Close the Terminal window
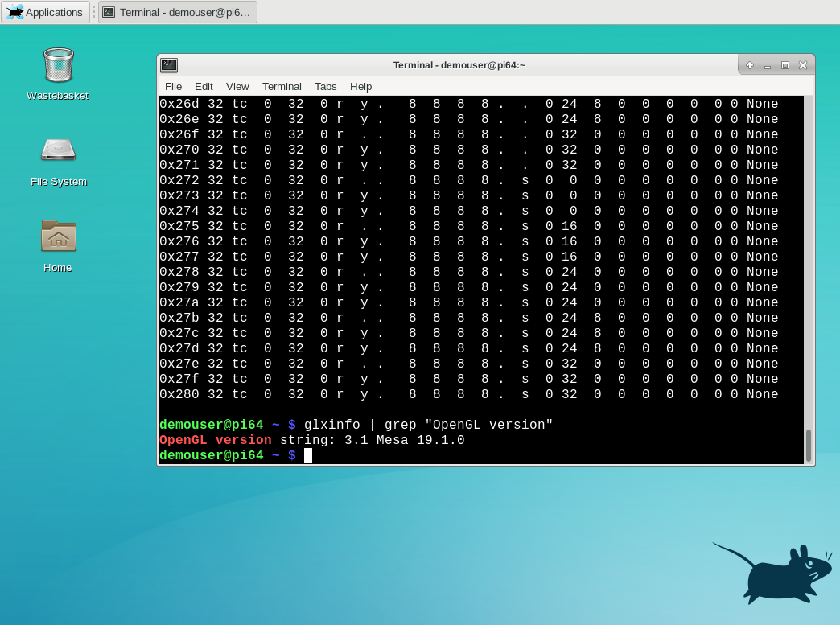840x625 pixels. pos(802,65)
